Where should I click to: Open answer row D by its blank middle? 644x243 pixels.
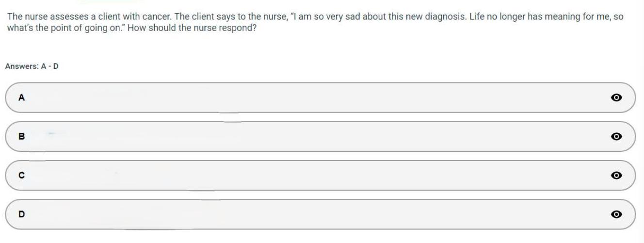(320, 214)
